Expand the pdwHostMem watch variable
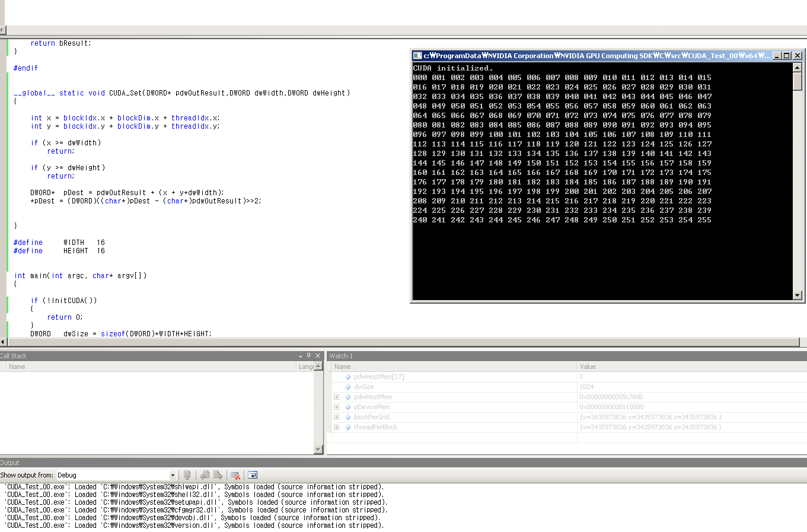This screenshot has width=807, height=532. pos(336,397)
